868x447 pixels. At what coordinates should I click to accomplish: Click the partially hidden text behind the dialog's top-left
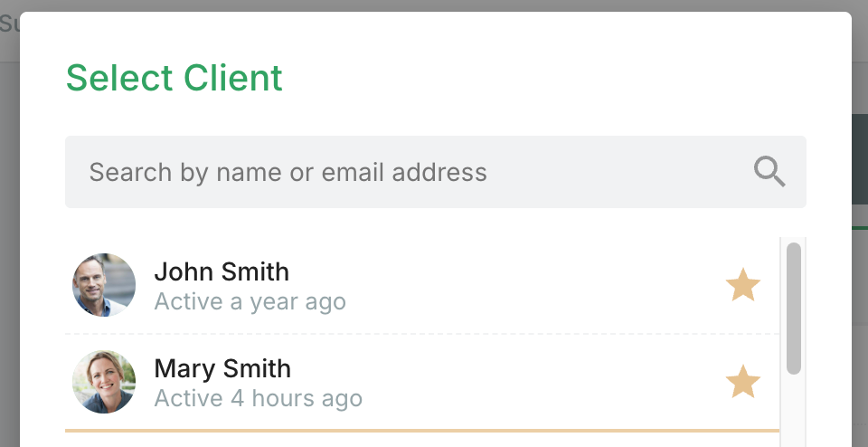8,24
